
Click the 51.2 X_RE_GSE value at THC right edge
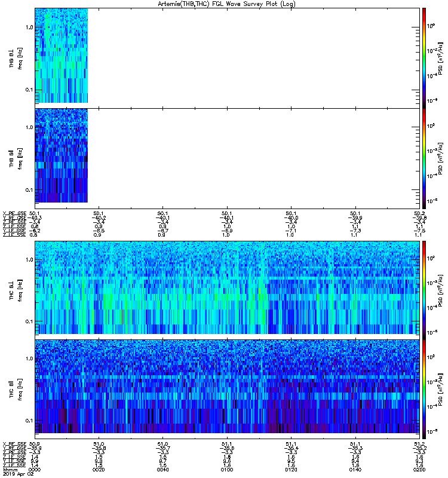click(419, 444)
